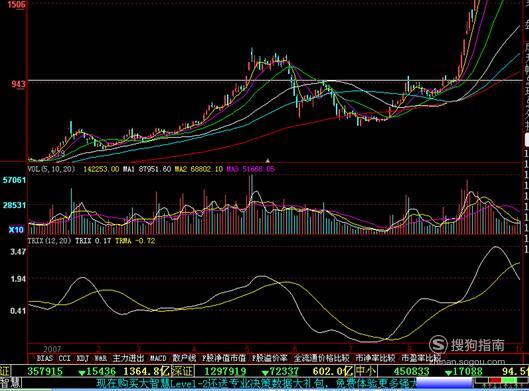Open the KDJ indicator tab
The image size is (529, 391).
[x=82, y=358]
